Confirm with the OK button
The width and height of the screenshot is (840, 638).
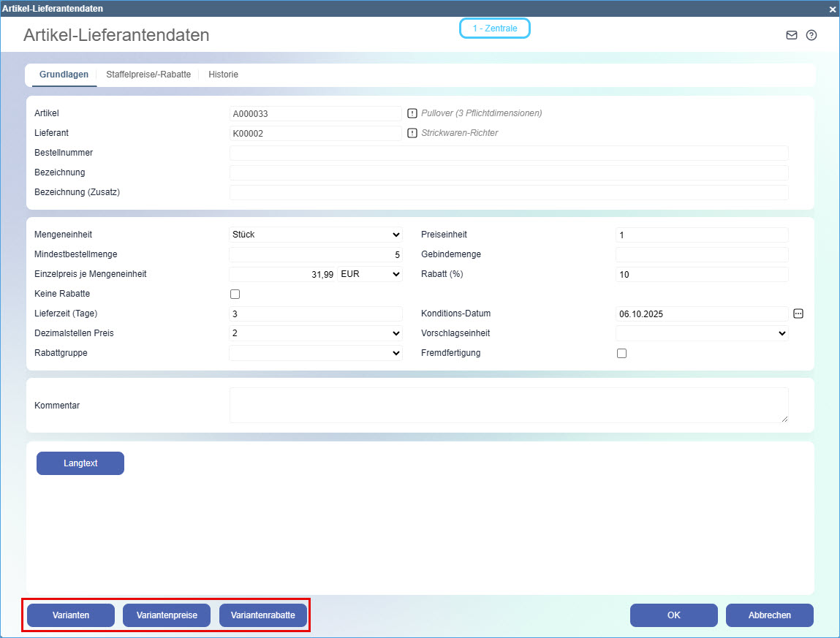click(x=673, y=615)
